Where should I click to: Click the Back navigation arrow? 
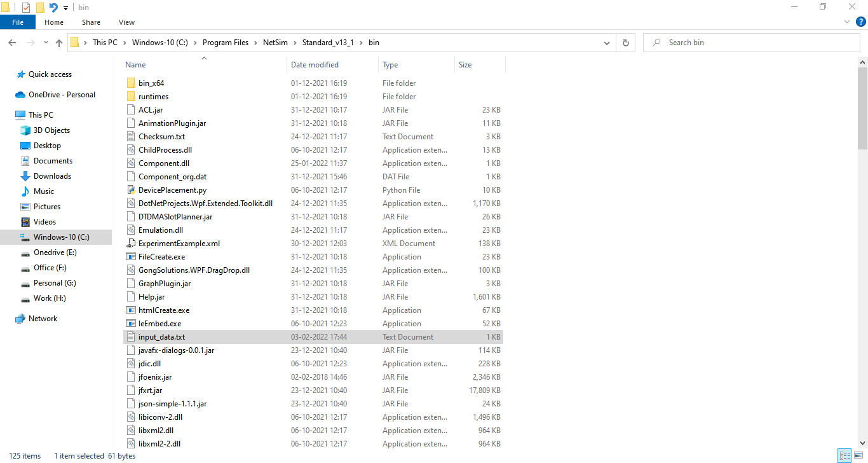pyautogui.click(x=12, y=43)
